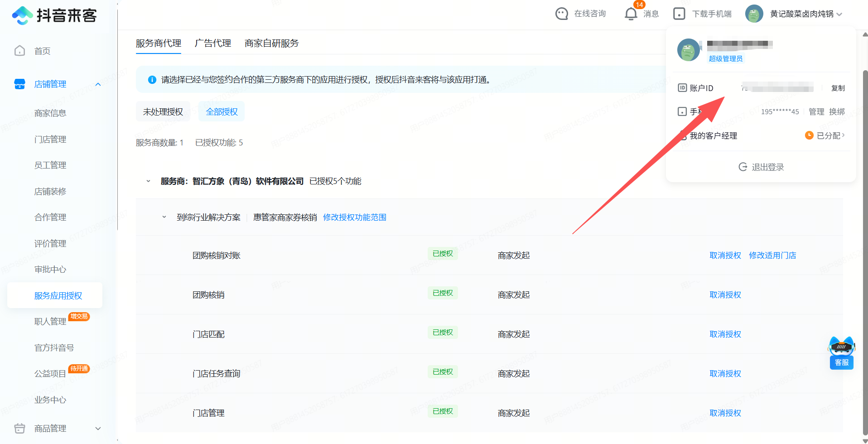The height and width of the screenshot is (444, 868).
Task: Open the online consultation (在线咨询) icon
Action: pyautogui.click(x=562, y=14)
